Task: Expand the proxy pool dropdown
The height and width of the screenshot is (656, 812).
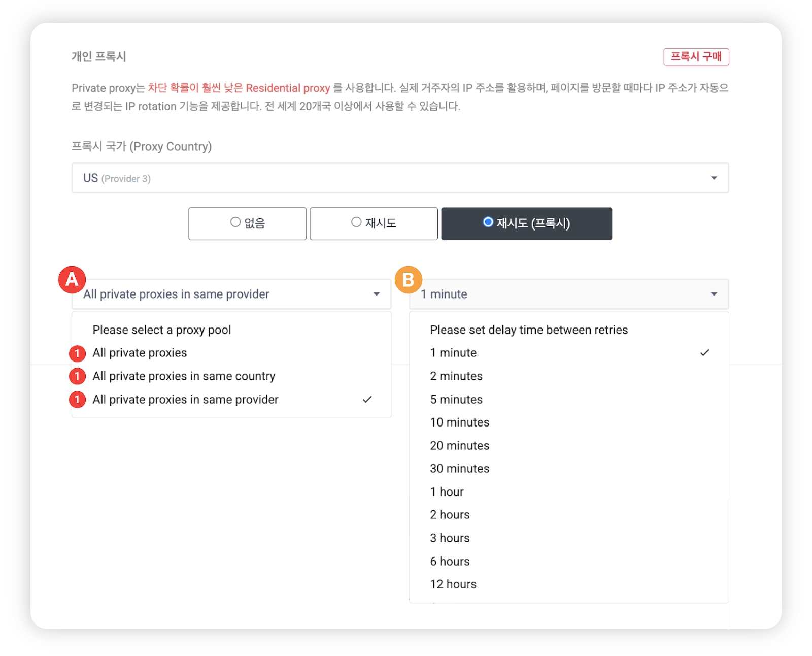Action: coord(231,294)
